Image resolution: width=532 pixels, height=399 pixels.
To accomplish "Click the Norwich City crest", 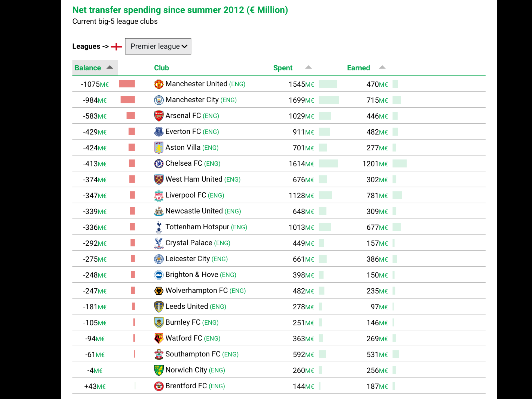I will click(x=159, y=370).
